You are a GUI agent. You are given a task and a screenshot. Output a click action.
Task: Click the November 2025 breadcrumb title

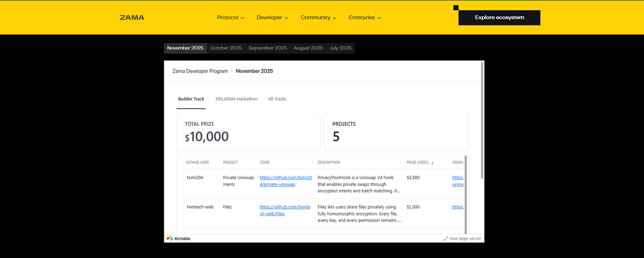click(254, 71)
